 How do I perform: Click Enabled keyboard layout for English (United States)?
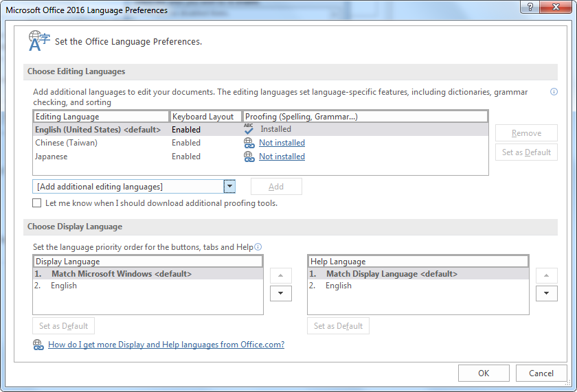(x=186, y=130)
